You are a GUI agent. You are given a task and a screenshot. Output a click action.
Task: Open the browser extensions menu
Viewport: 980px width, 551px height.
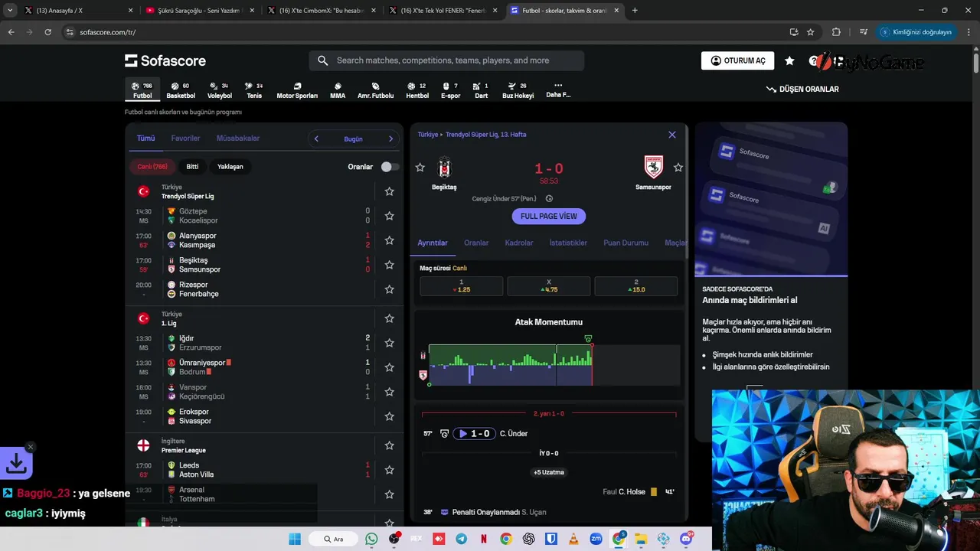(x=836, y=32)
